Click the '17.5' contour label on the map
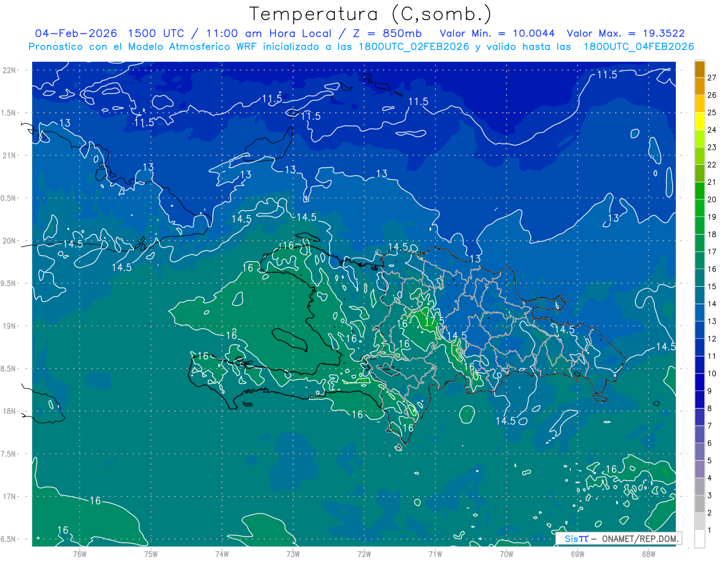 tap(434, 321)
